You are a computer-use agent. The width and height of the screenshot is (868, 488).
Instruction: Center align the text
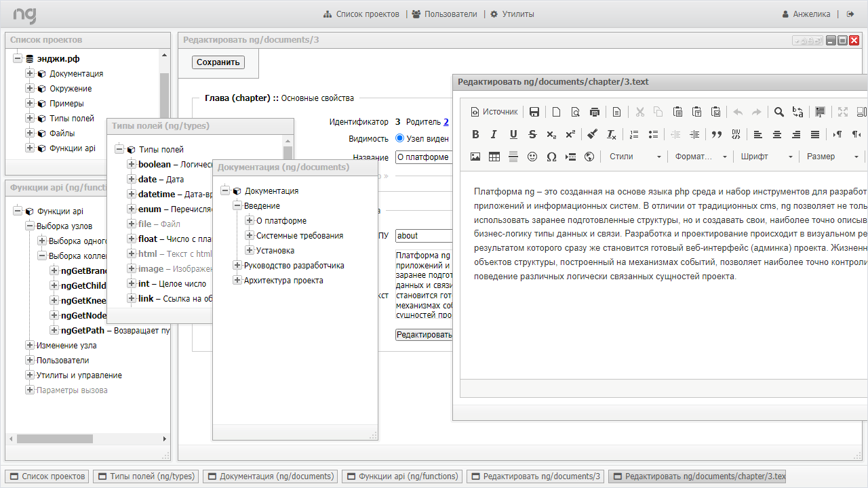pyautogui.click(x=777, y=134)
